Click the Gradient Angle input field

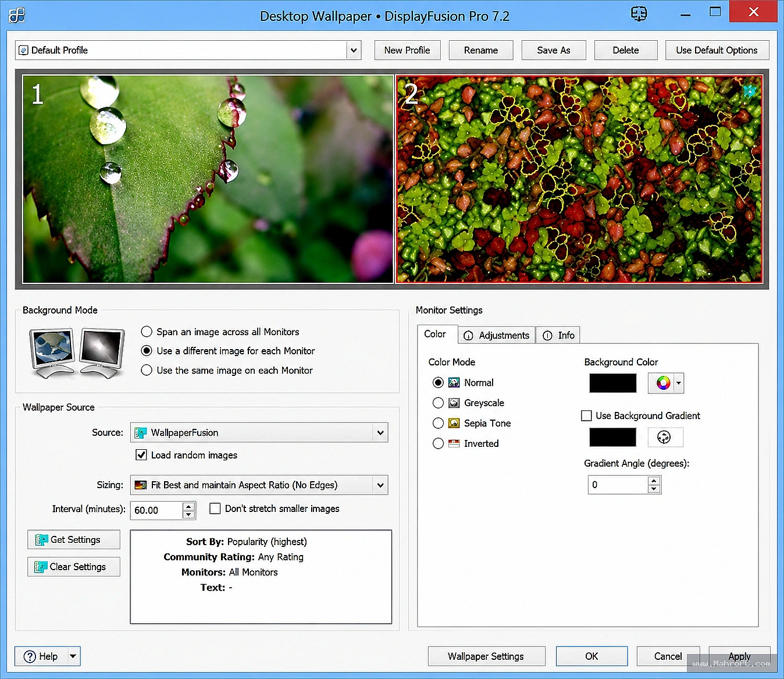point(618,485)
